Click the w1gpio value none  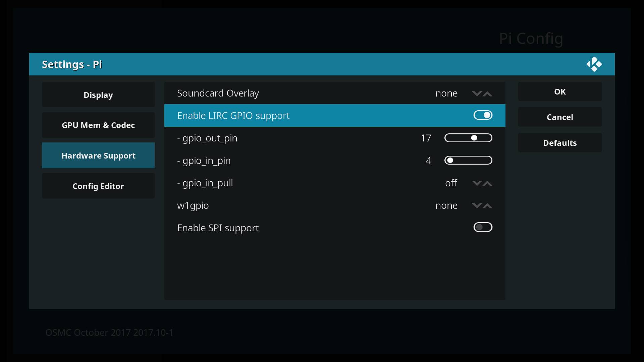[446, 205]
